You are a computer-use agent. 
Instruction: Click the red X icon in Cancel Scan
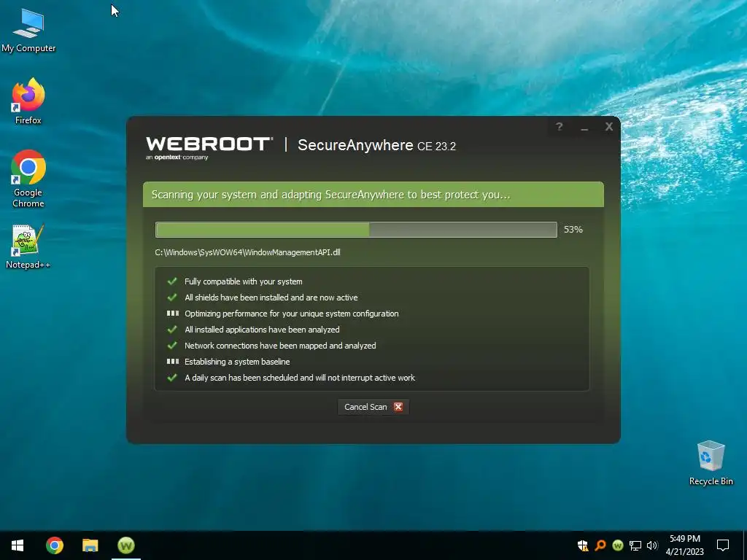tap(398, 407)
